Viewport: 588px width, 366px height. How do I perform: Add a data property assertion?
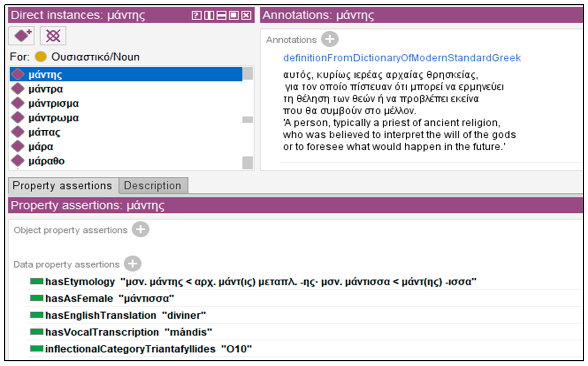pos(133,264)
